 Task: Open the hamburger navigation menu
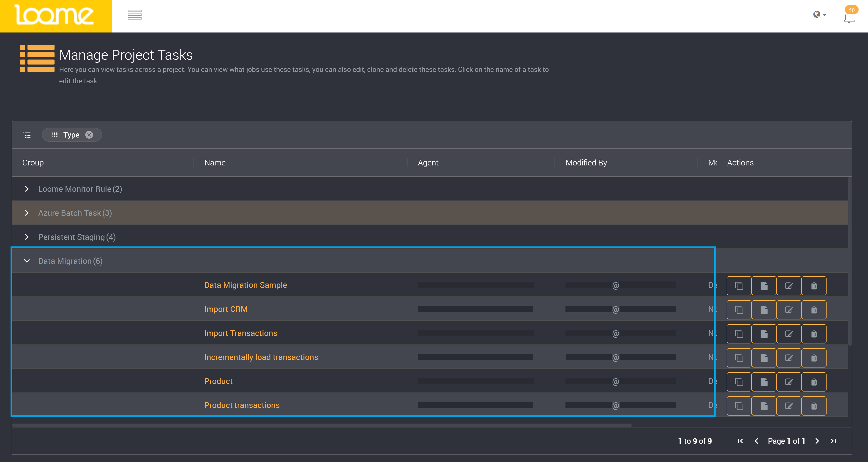134,15
